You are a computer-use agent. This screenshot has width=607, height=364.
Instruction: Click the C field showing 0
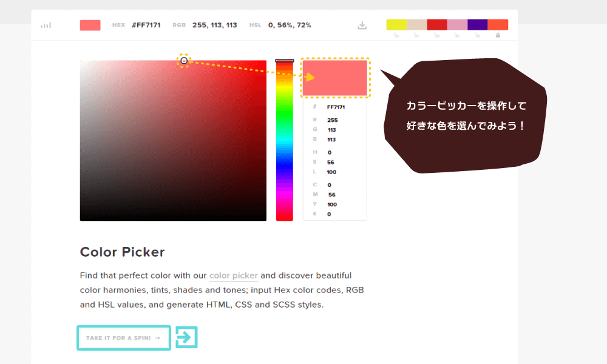pos(330,185)
